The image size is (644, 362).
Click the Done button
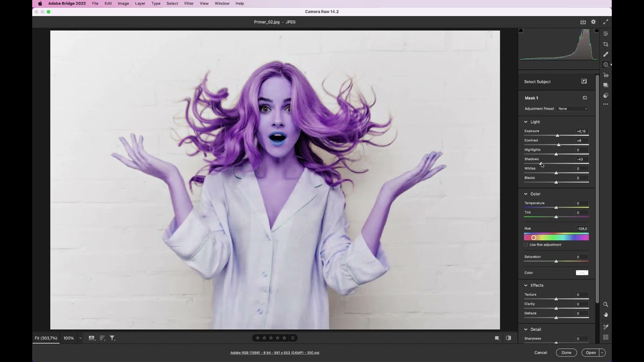[566, 352]
